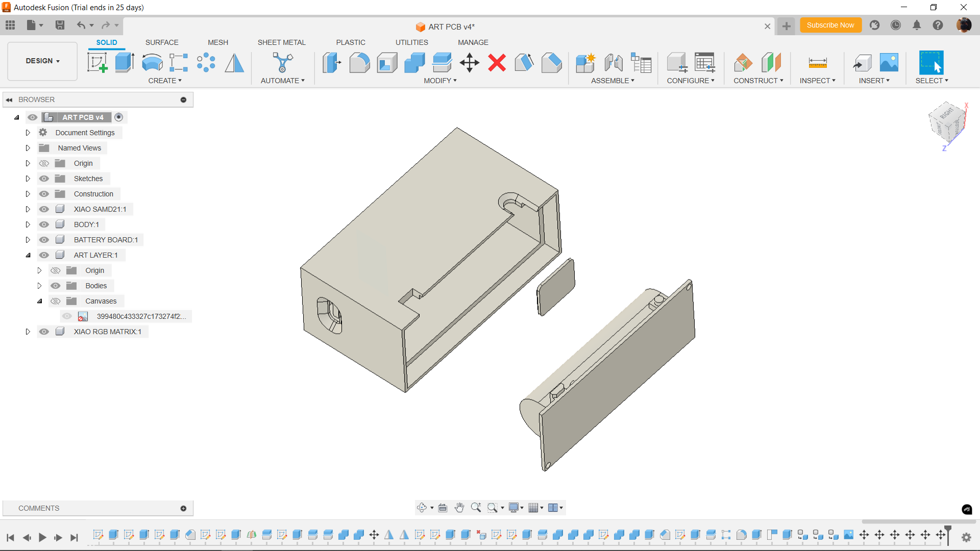Select the Combine tool

click(x=414, y=63)
